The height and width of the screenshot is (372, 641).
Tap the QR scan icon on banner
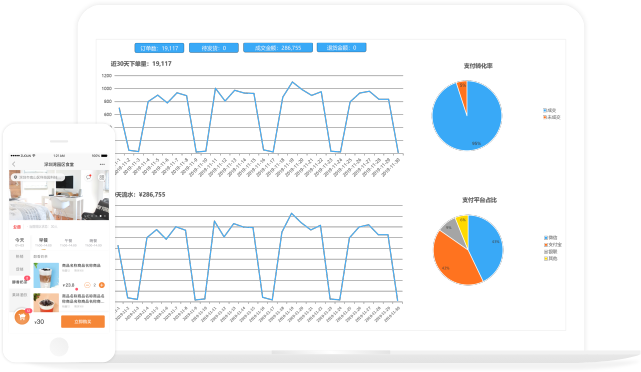(101, 177)
